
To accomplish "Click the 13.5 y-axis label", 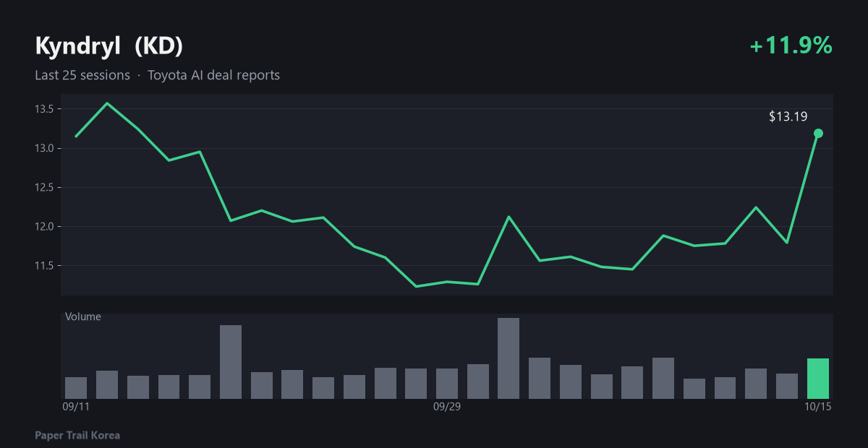I will [x=45, y=109].
